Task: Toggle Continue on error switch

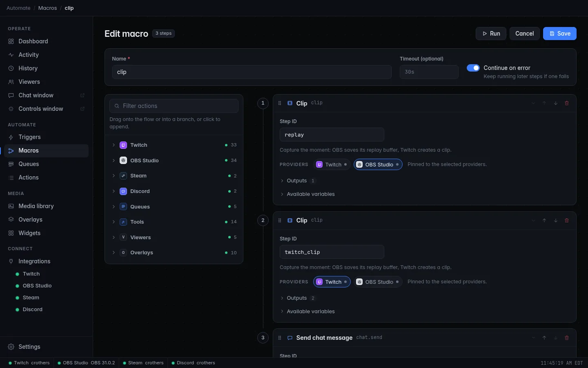Action: pyautogui.click(x=473, y=68)
